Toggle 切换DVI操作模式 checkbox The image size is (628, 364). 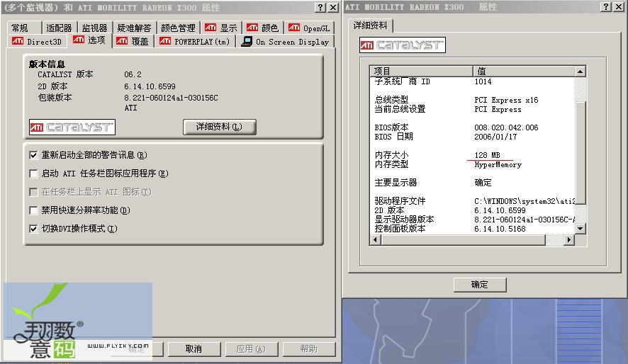coord(33,229)
